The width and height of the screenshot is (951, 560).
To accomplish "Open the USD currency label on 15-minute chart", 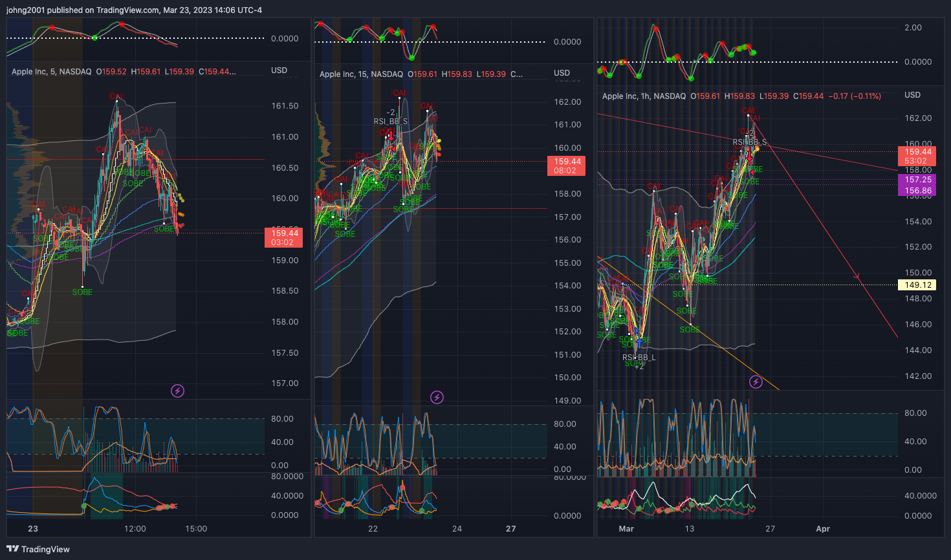I will point(562,73).
